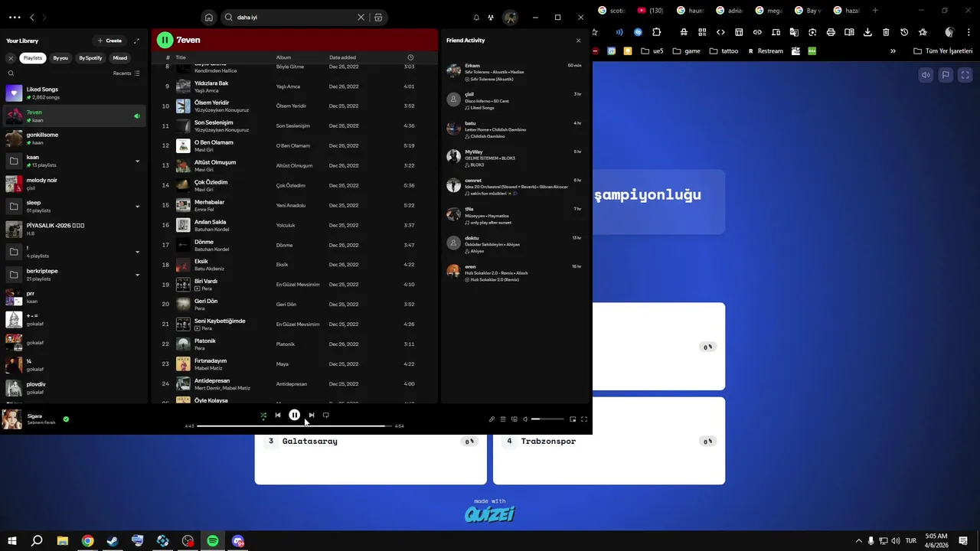
Task: Close the Friend Activity panel
Action: (578, 41)
